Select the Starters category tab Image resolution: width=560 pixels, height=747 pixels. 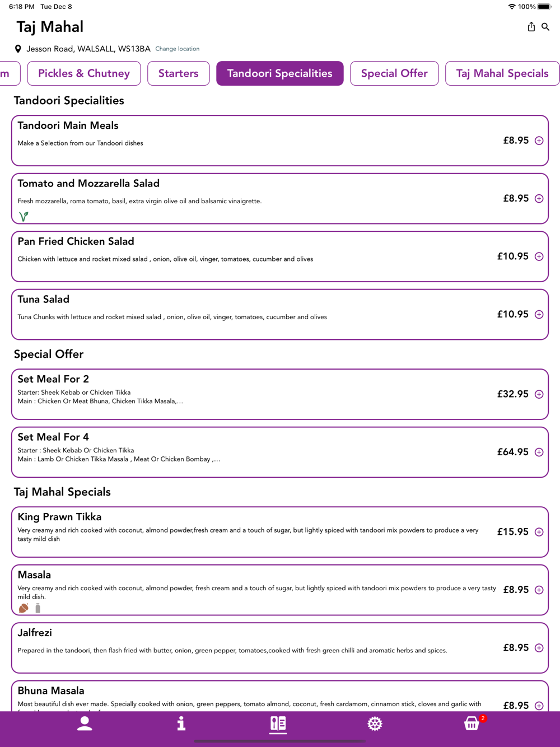178,73
